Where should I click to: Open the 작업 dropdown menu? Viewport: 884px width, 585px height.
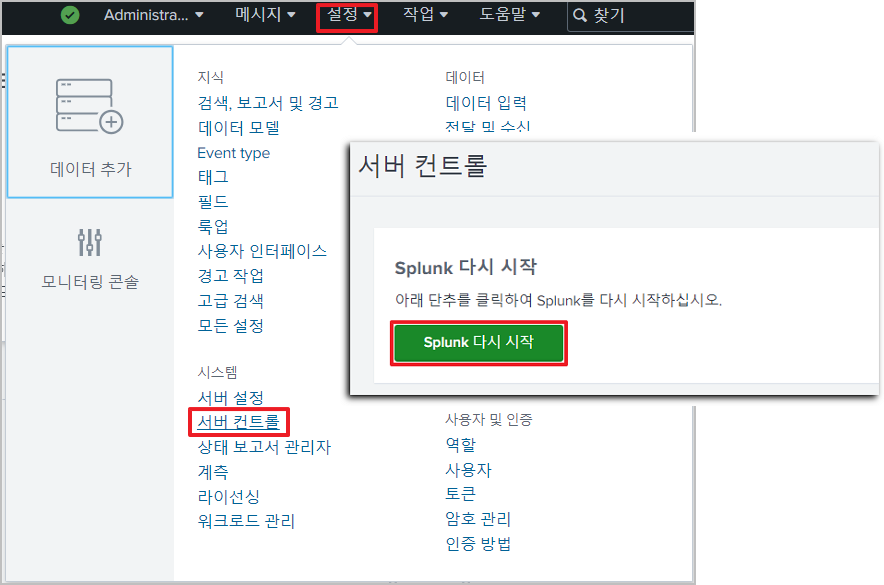coord(425,15)
